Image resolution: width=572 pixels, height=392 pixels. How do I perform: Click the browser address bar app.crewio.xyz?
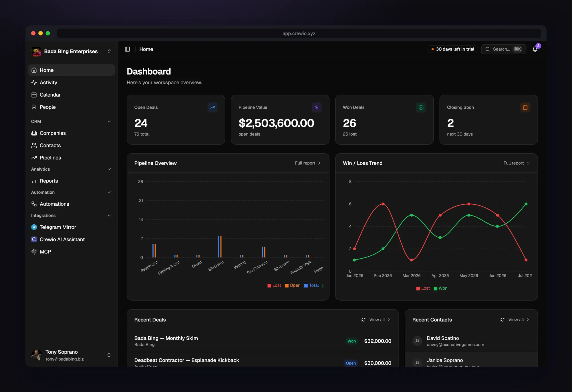299,33
